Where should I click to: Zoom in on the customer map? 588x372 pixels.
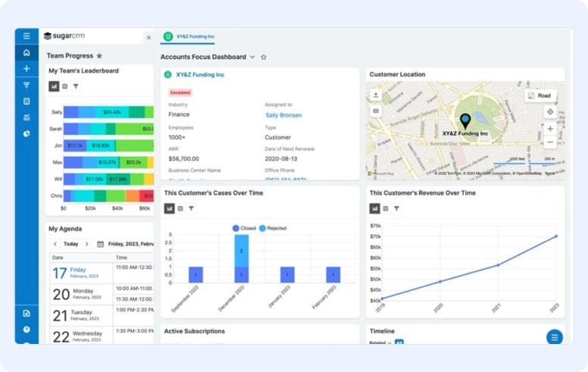pyautogui.click(x=550, y=129)
